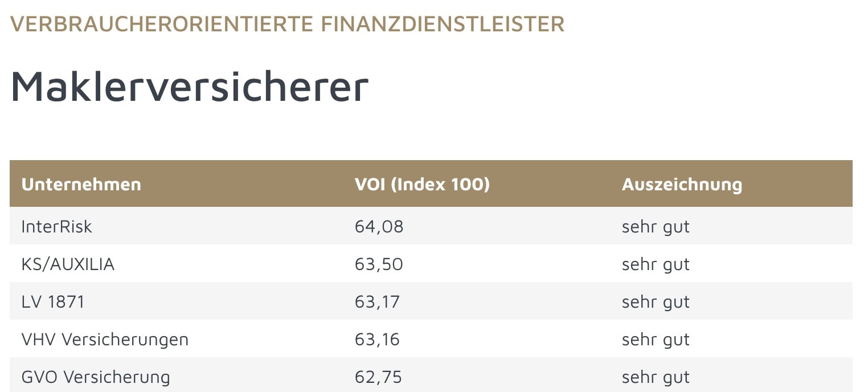This screenshot has height=392, width=868.
Task: Select the 'sehr gut' award for KS/AUXILIA
Action: [x=656, y=264]
